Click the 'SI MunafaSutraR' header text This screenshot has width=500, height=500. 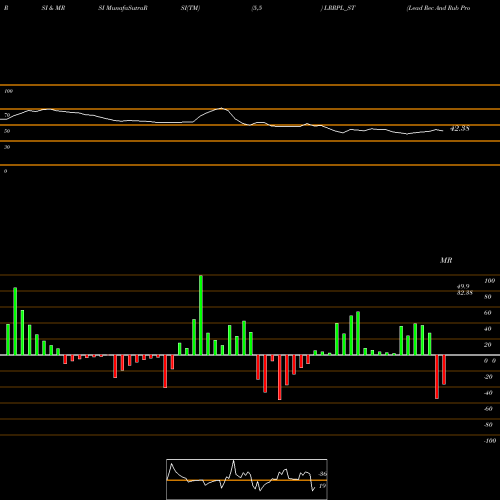pyautogui.click(x=123, y=8)
